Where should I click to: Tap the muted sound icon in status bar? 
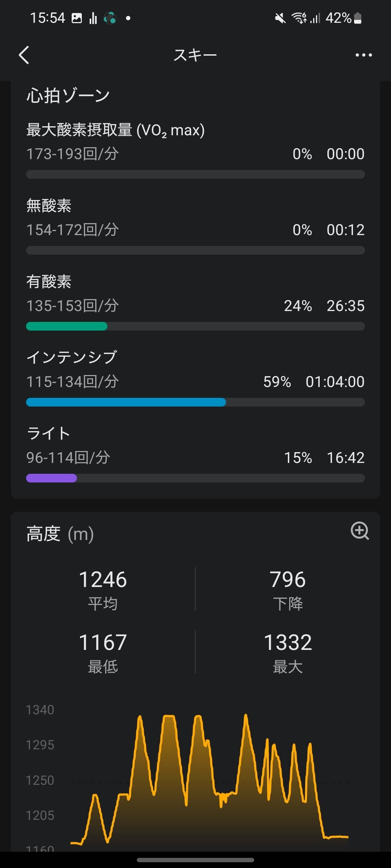pos(280,18)
